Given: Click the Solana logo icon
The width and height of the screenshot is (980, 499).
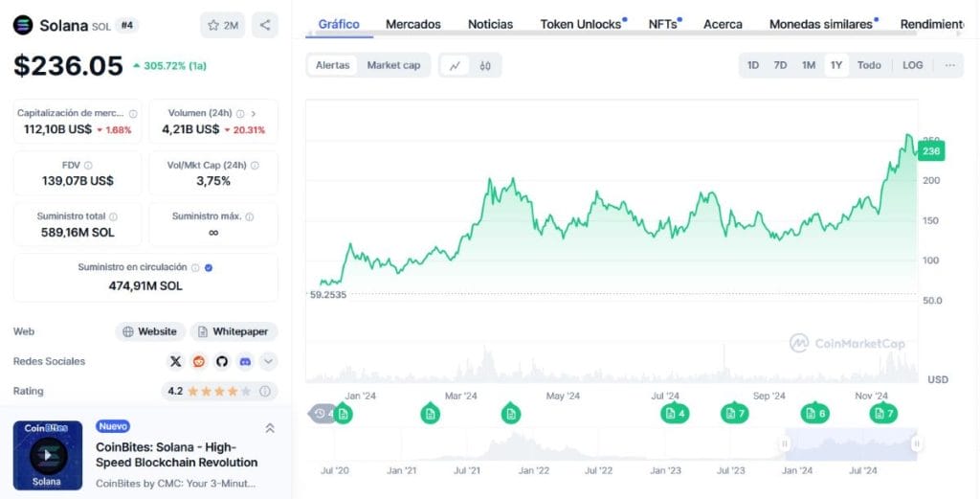Looking at the screenshot, I should [x=23, y=25].
